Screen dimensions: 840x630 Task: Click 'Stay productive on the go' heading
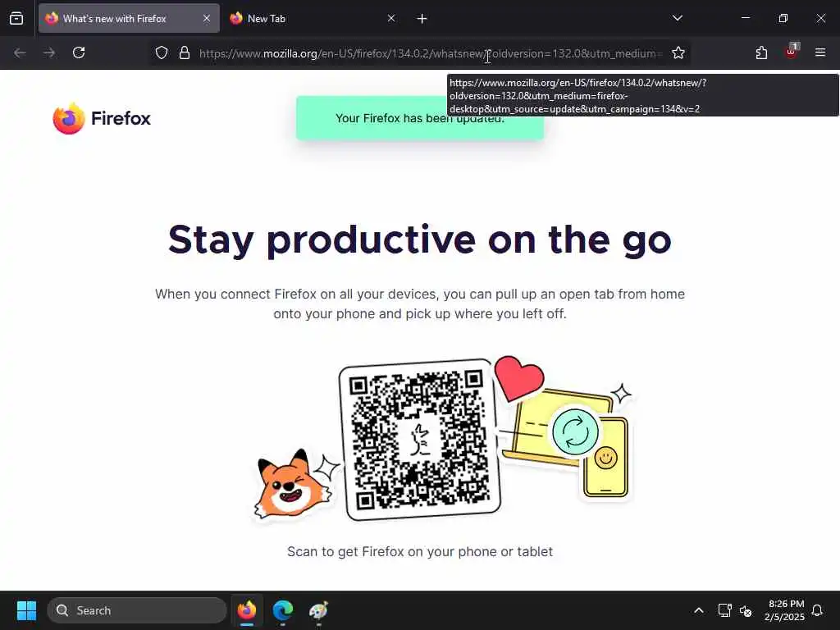point(419,240)
